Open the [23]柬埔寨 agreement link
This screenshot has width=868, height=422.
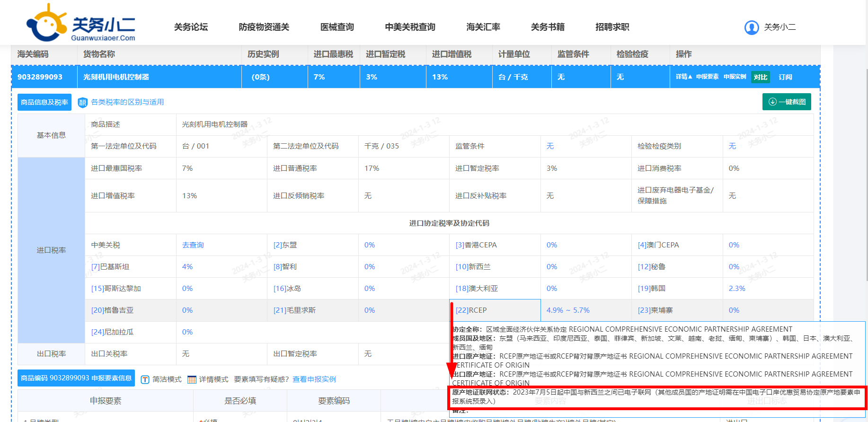pos(655,310)
